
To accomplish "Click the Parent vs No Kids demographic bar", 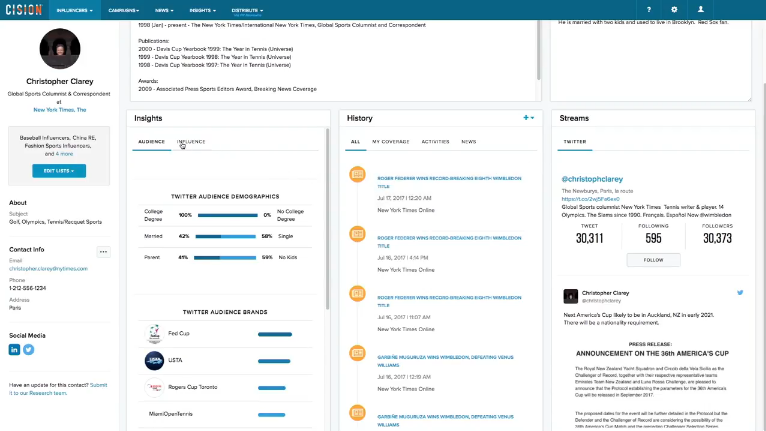I will click(x=225, y=258).
